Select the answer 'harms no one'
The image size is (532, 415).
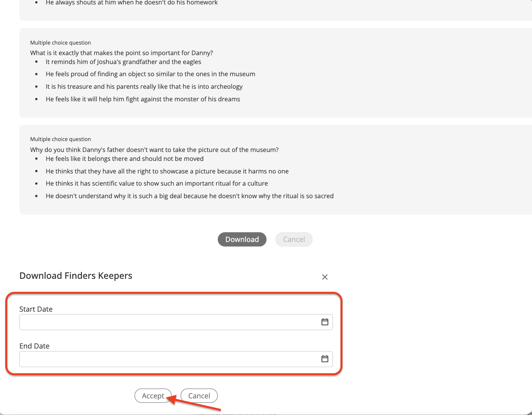pos(167,171)
